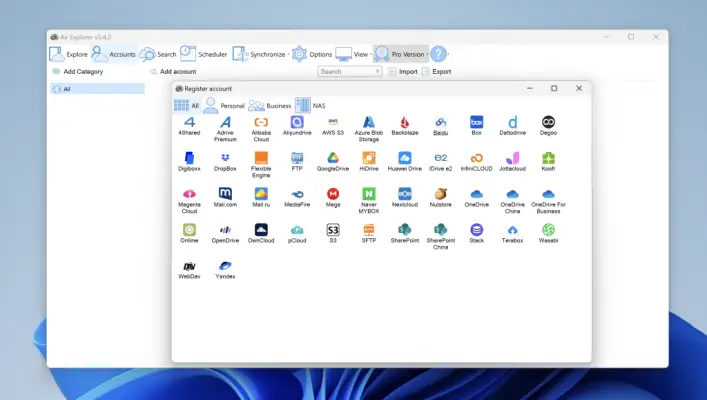This screenshot has width=707, height=400.
Task: Expand the View dropdown menu
Action: pos(371,54)
